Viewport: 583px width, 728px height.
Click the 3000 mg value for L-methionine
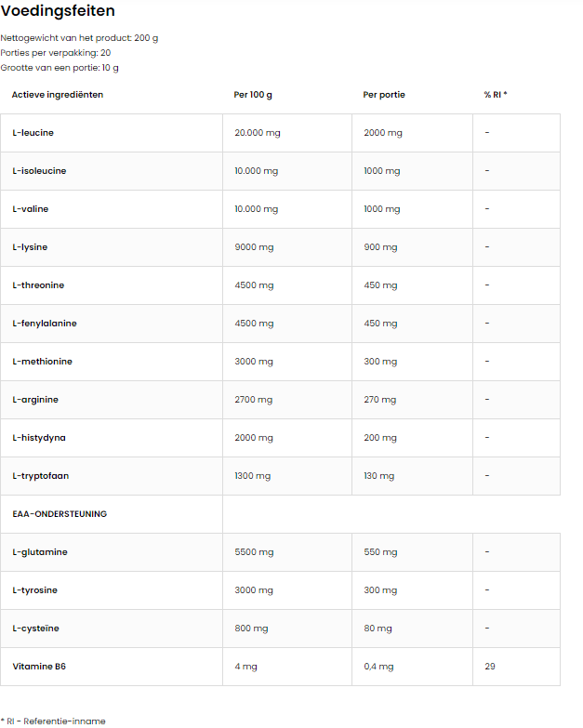pyautogui.click(x=254, y=362)
